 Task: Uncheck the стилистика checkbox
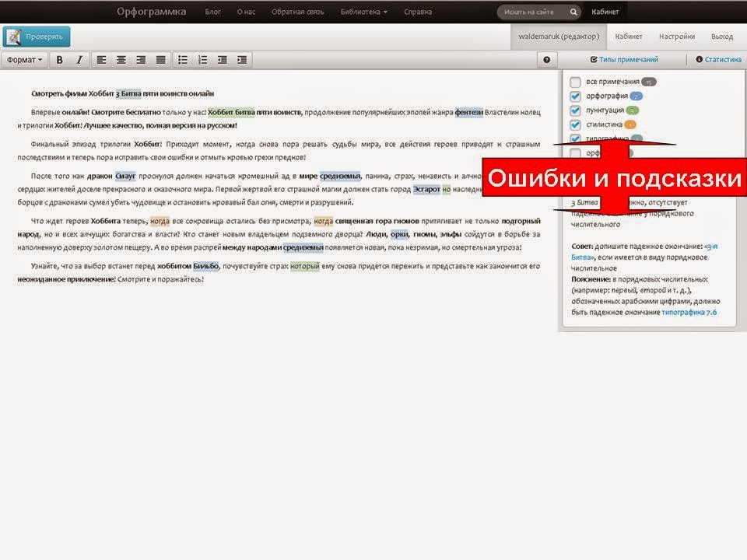(x=575, y=124)
